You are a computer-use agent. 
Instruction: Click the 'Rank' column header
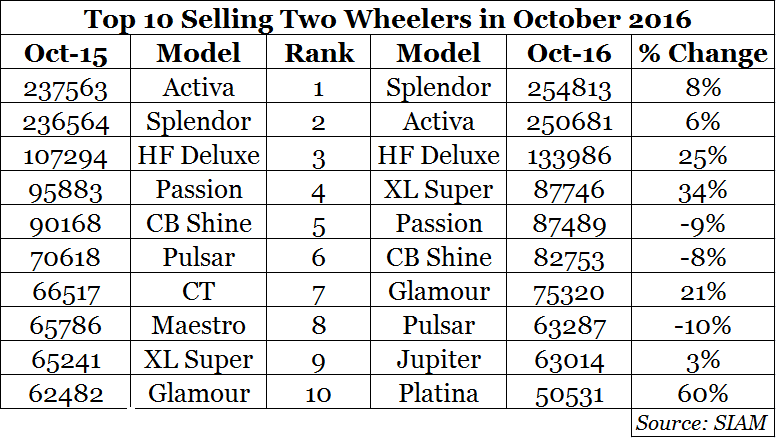click(318, 54)
